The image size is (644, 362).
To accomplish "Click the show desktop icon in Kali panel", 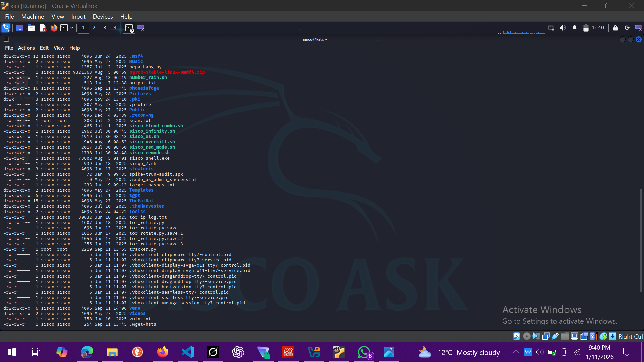I will (20, 28).
